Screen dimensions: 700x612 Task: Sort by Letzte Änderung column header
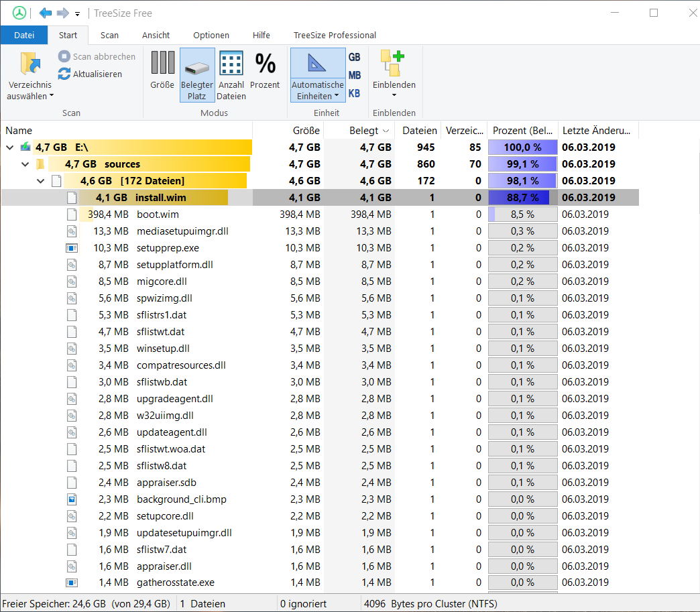tap(598, 130)
